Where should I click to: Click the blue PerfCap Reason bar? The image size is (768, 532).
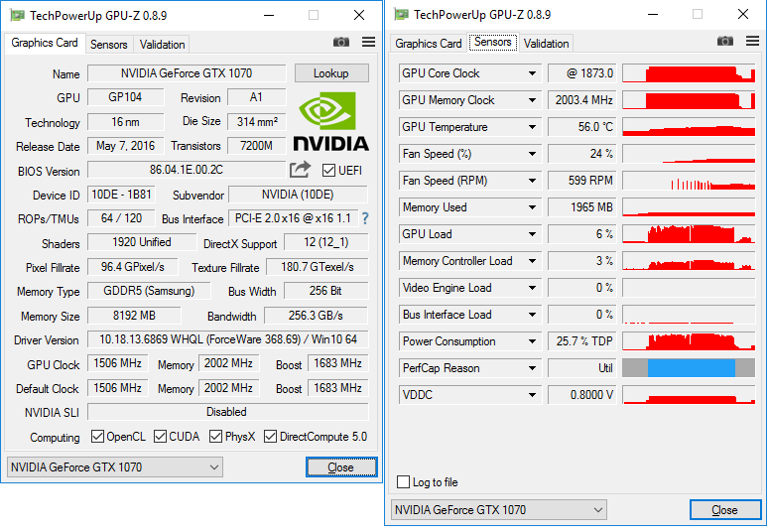(691, 368)
